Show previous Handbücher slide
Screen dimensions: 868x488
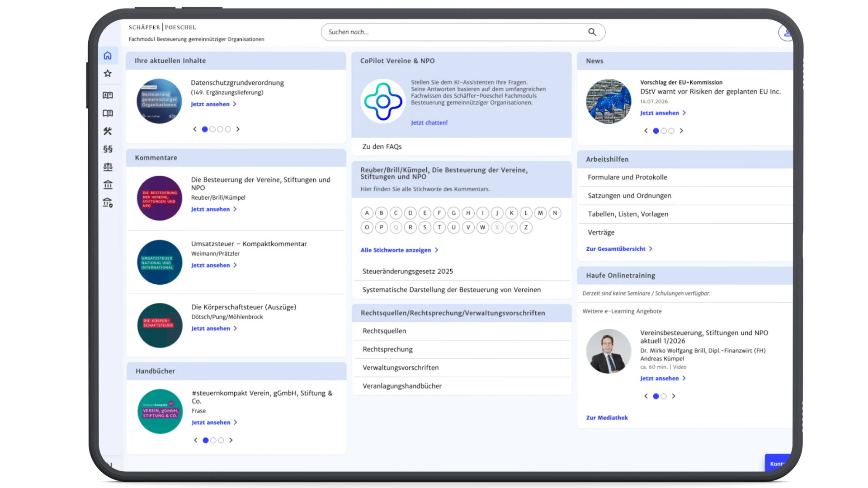tap(196, 441)
